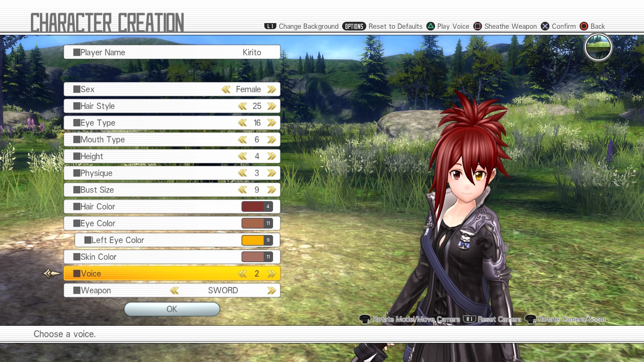Switch Sex to next option
Viewport: 644px width, 362px height.
[x=272, y=89]
